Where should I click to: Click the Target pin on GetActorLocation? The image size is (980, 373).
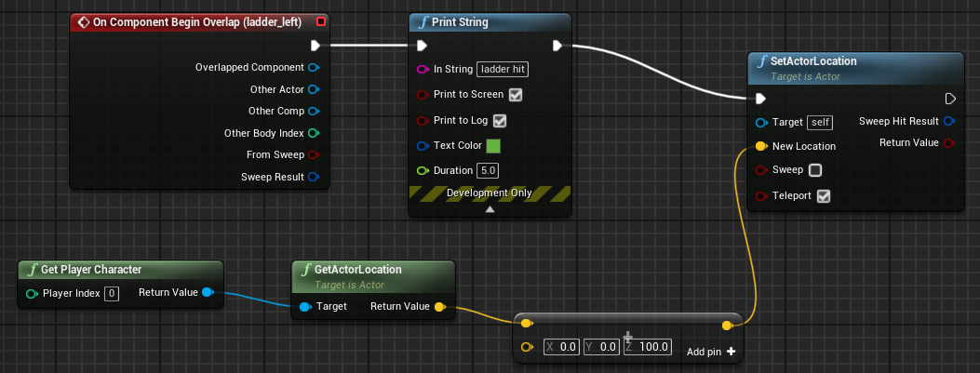tap(305, 307)
